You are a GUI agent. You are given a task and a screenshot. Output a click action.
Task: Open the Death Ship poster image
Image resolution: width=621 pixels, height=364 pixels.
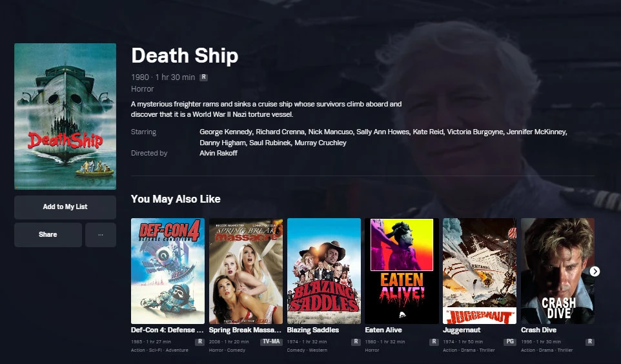[65, 116]
